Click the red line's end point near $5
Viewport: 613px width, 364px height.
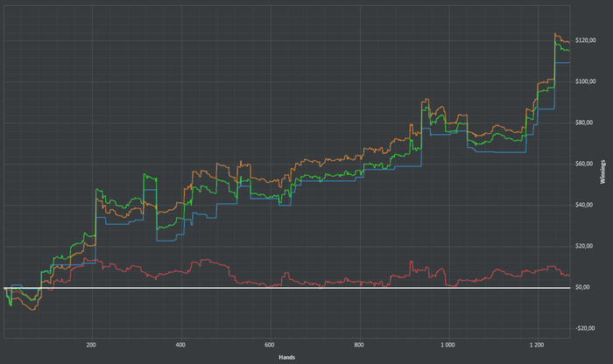click(569, 276)
